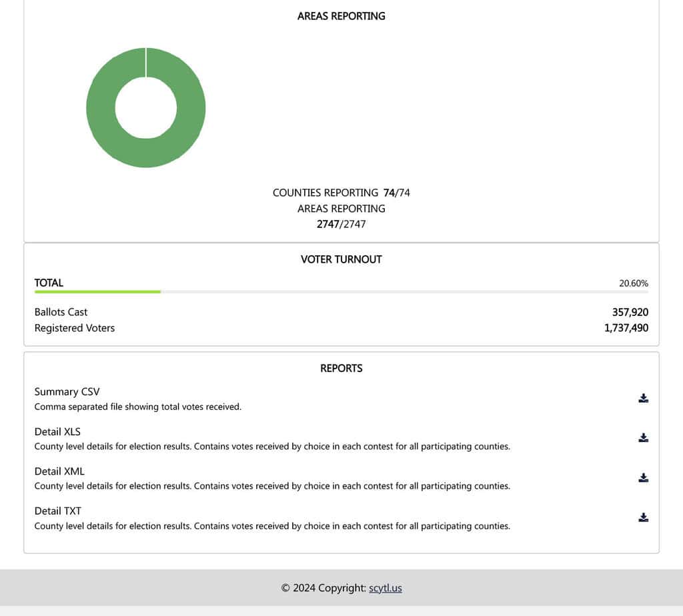Select the Summary CSV report title
683x616 pixels.
67,392
